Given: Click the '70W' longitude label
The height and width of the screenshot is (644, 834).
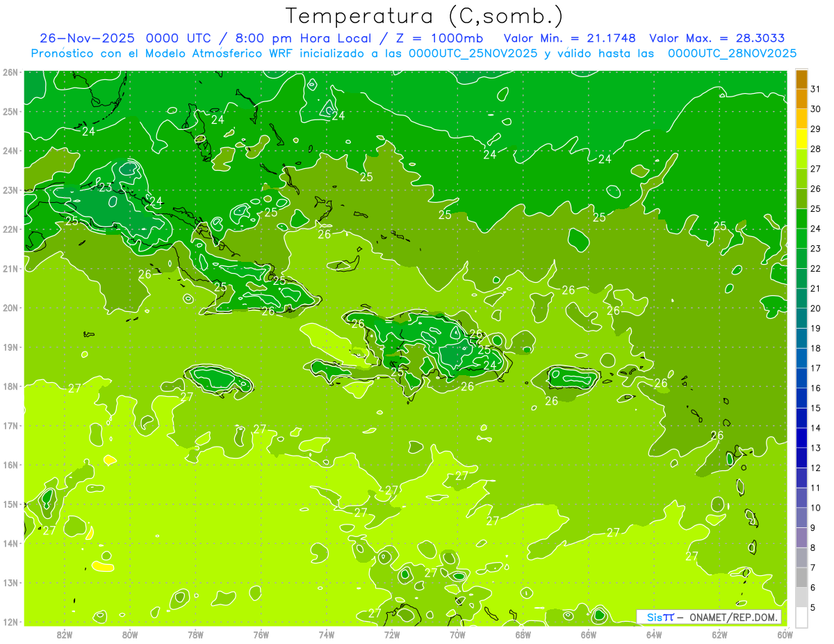Looking at the screenshot, I should (x=457, y=634).
